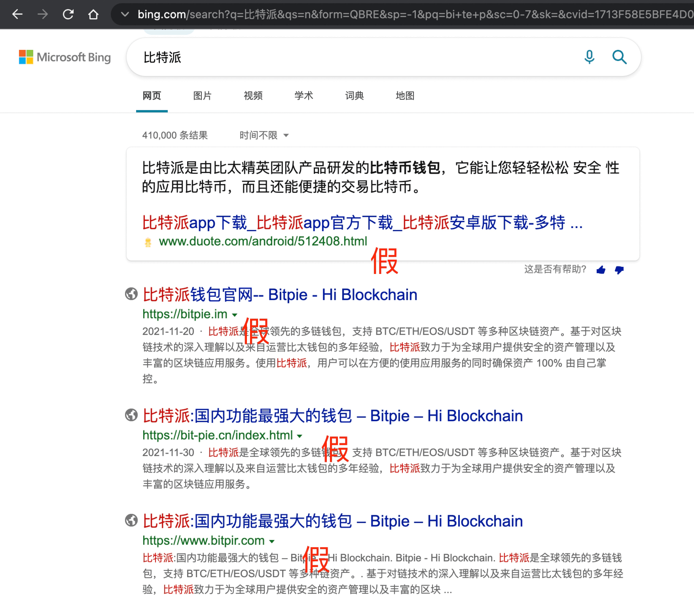
Task: Open the 词典 tab
Action: (355, 96)
